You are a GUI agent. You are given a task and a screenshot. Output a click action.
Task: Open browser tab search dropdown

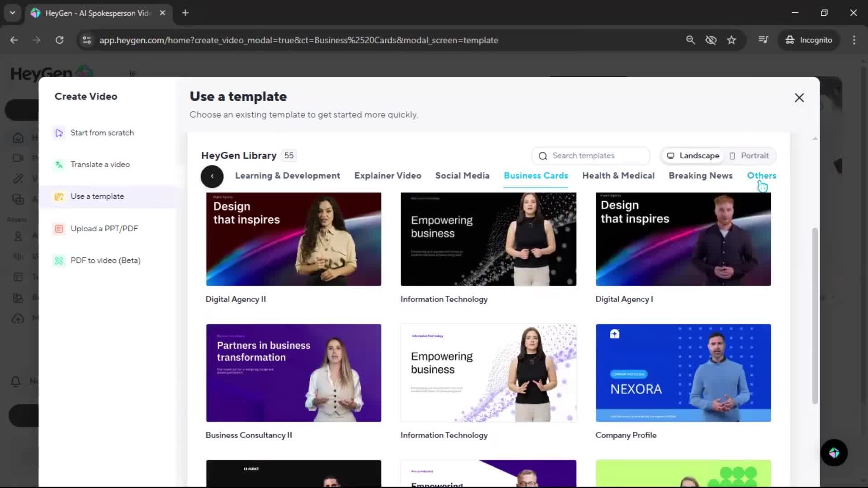coord(13,13)
